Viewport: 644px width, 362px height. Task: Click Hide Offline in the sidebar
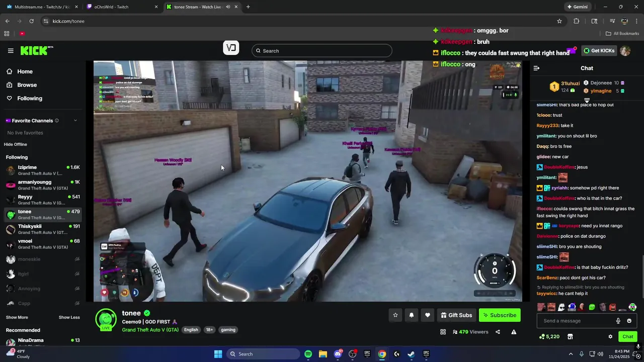[16, 144]
